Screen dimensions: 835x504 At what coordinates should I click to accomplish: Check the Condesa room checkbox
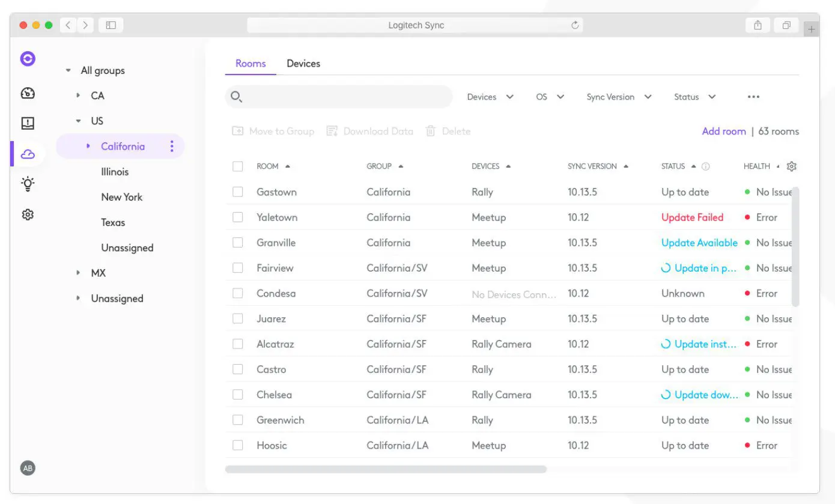pos(238,293)
